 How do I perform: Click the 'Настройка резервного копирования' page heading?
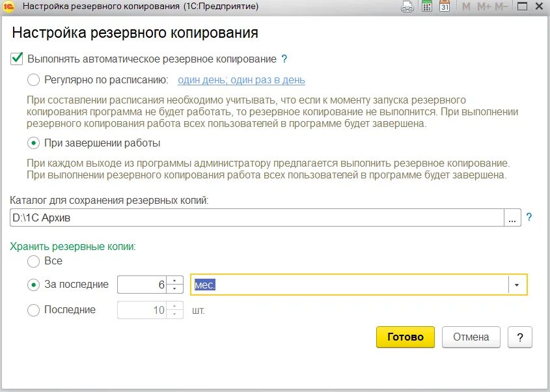pyautogui.click(x=135, y=33)
